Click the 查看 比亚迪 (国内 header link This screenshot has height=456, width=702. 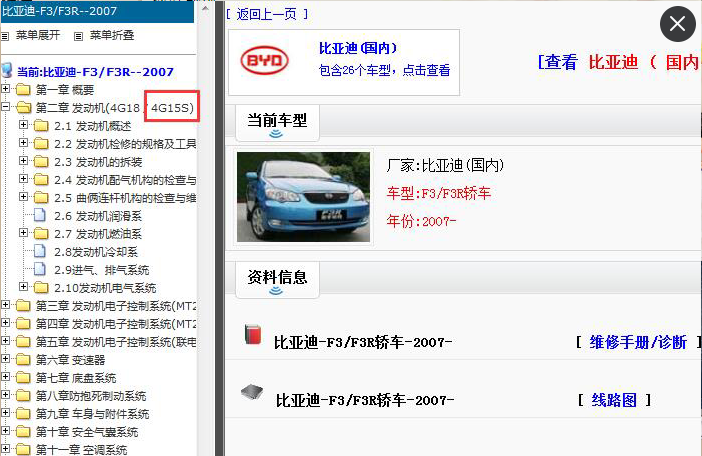click(619, 62)
